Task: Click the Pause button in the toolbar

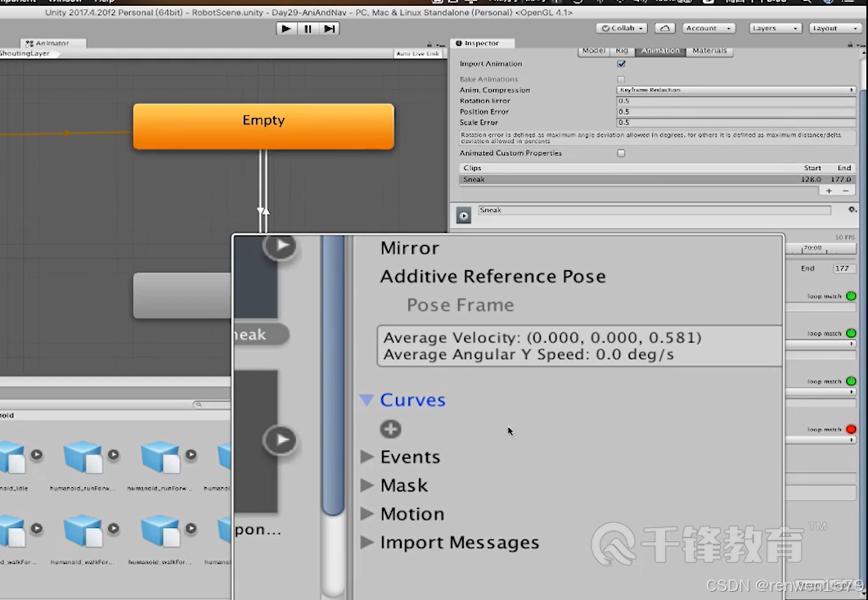Action: [x=308, y=29]
